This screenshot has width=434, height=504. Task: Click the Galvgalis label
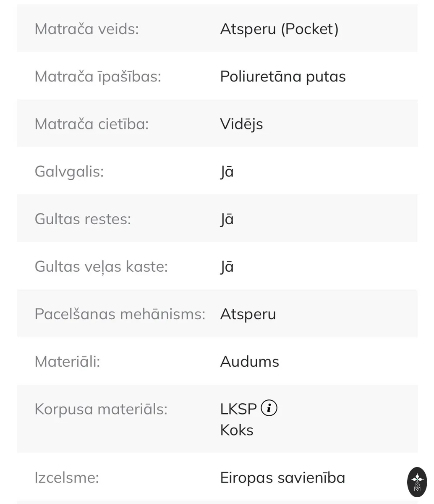69,172
